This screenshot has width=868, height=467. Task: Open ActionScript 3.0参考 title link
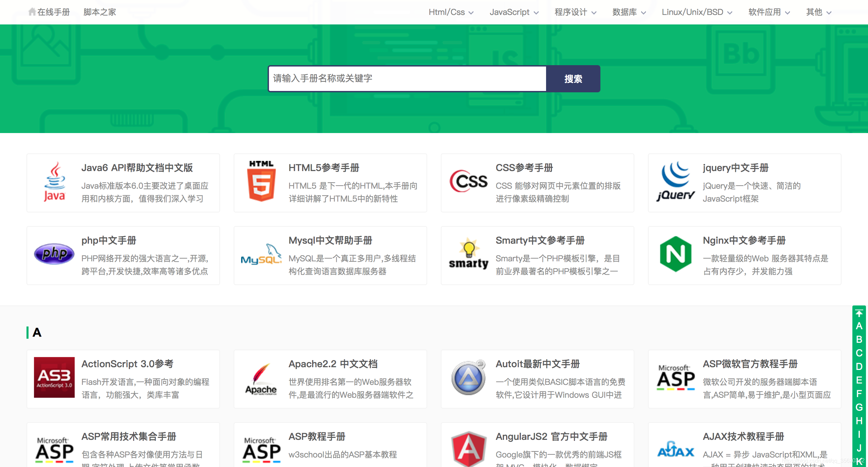coord(127,364)
